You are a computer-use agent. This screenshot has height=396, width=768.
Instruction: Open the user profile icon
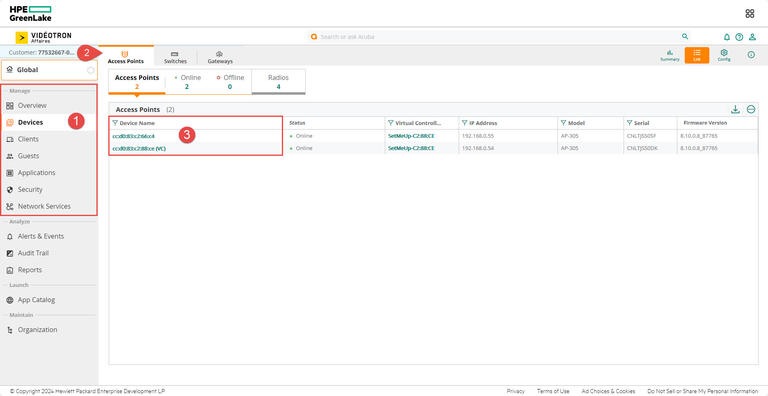[752, 37]
